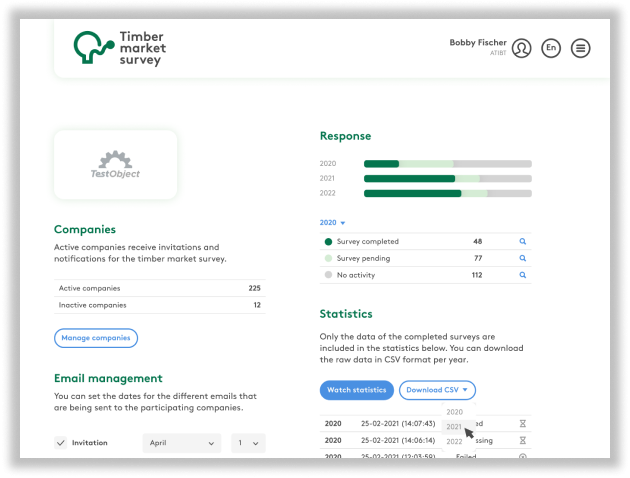Click the ATIBT organisation label
The image size is (630, 478).
coord(498,53)
